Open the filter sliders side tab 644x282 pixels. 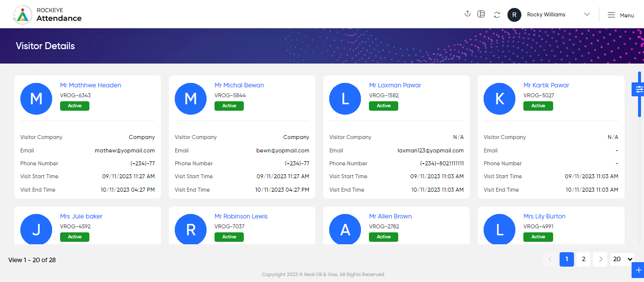click(639, 89)
